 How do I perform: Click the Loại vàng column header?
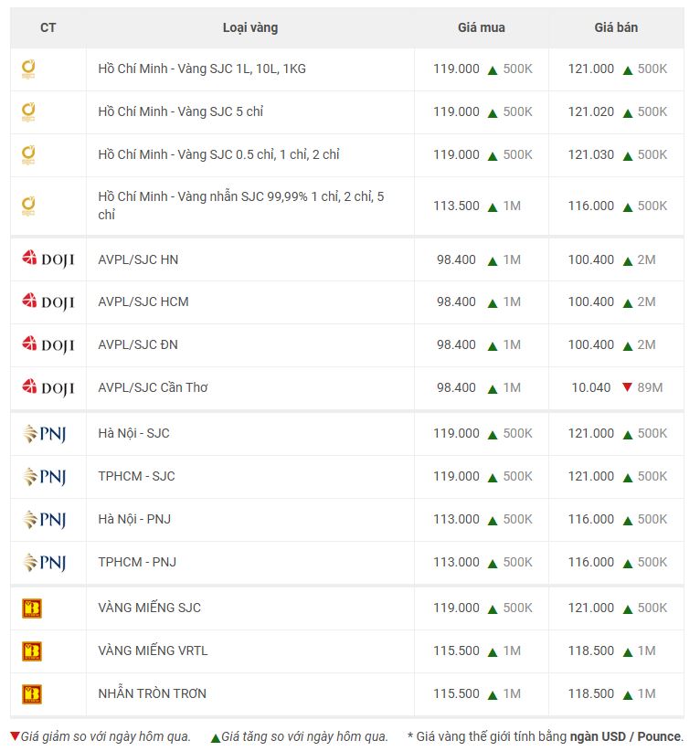pyautogui.click(x=250, y=27)
